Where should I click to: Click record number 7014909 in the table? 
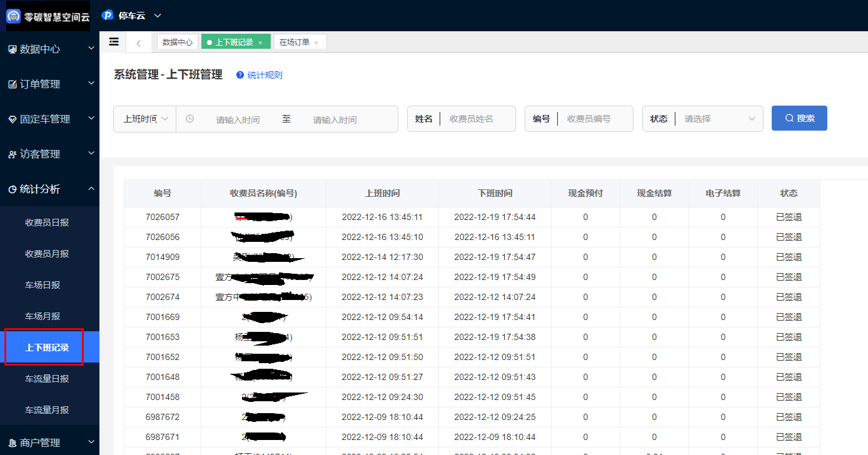(x=163, y=257)
